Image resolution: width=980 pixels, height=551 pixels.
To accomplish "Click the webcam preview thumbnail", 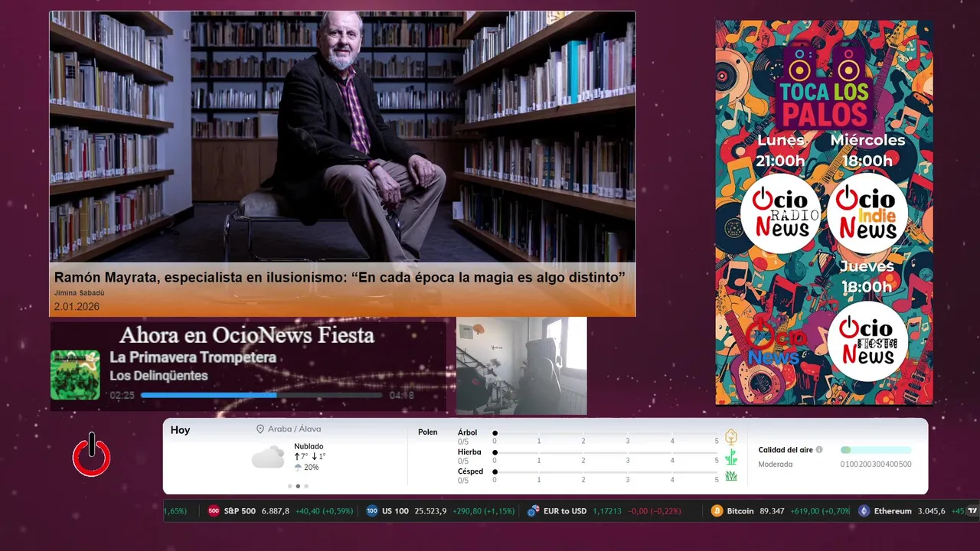I will tap(521, 366).
